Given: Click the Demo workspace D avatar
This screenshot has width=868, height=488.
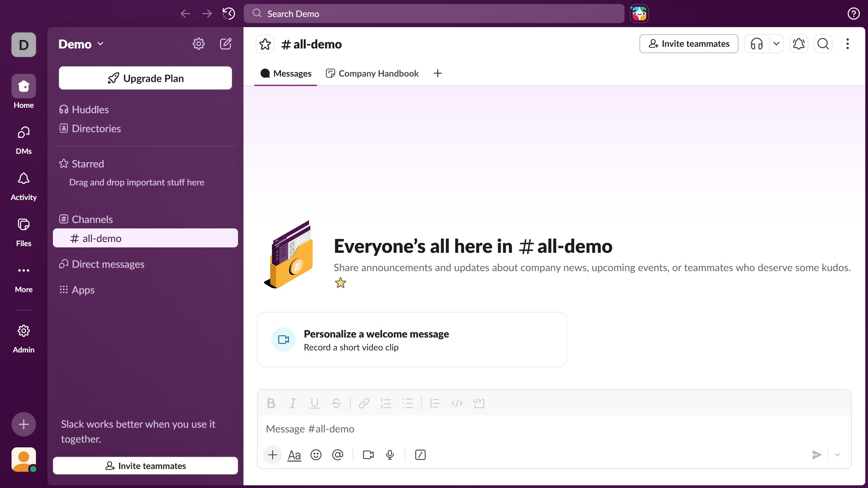Looking at the screenshot, I should (x=24, y=45).
